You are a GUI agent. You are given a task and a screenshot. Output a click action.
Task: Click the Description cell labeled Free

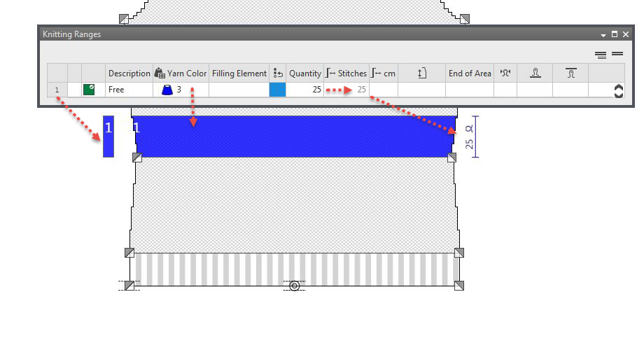[129, 90]
